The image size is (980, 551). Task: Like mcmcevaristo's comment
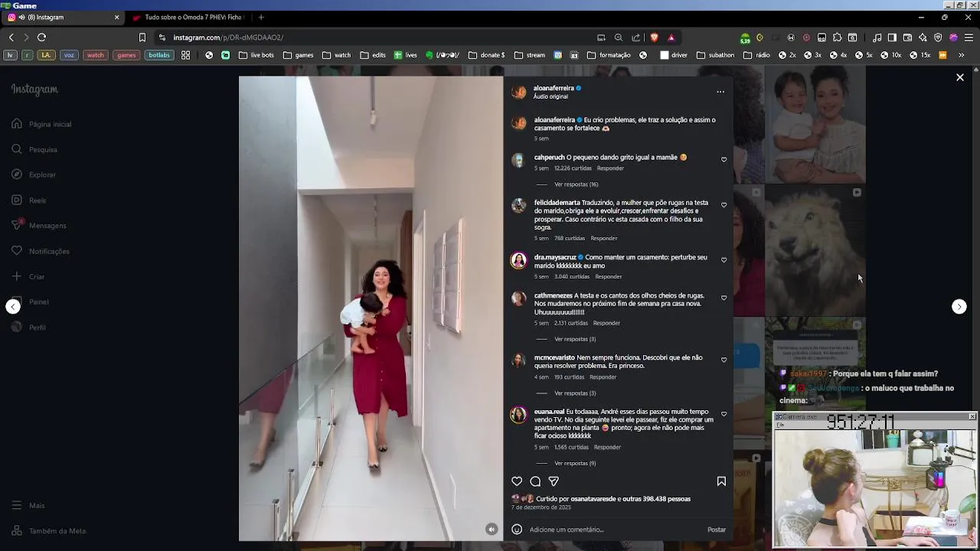(x=724, y=360)
